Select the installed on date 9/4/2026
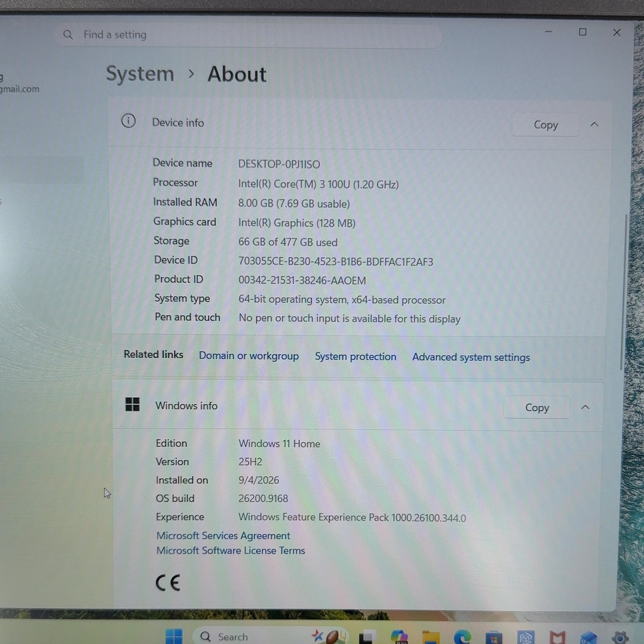The image size is (644, 644). click(x=259, y=480)
